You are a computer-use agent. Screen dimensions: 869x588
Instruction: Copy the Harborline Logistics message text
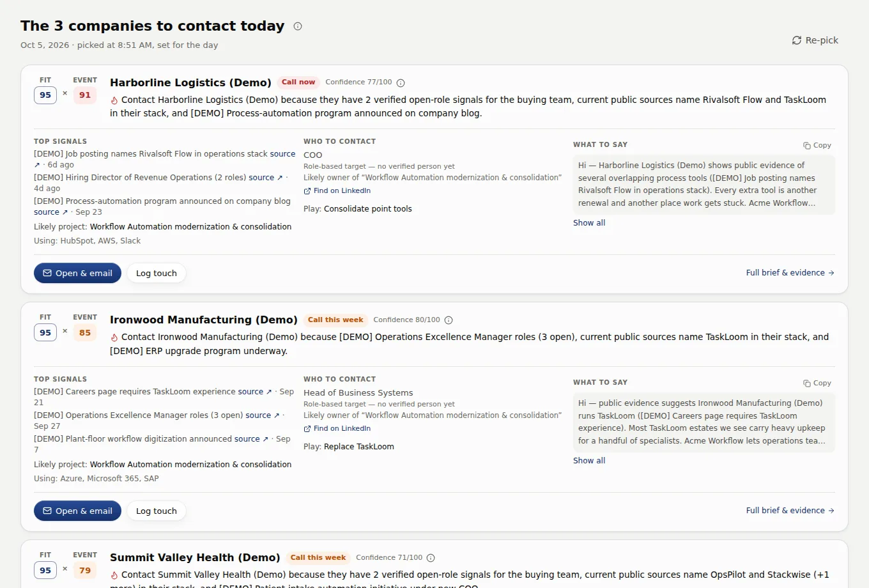[817, 145]
